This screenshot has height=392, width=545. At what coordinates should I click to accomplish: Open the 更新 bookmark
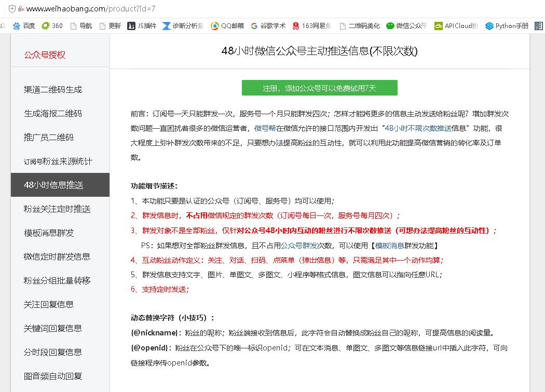(x=110, y=26)
